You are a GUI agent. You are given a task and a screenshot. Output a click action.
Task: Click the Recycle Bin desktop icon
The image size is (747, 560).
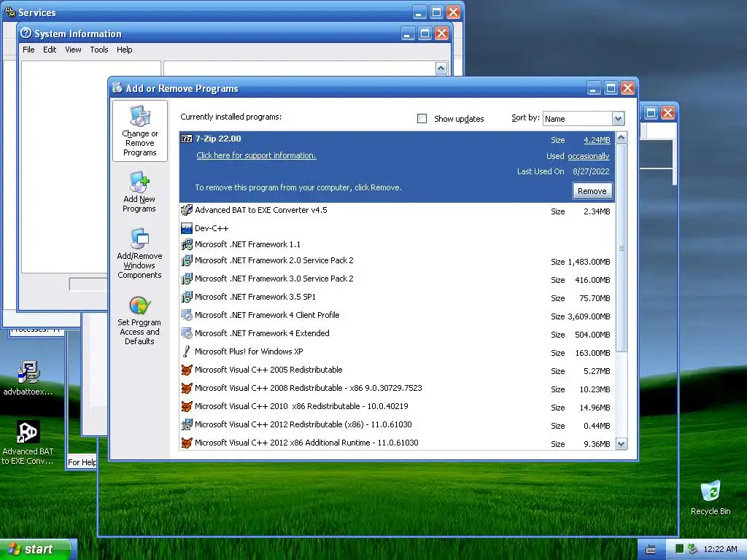711,491
